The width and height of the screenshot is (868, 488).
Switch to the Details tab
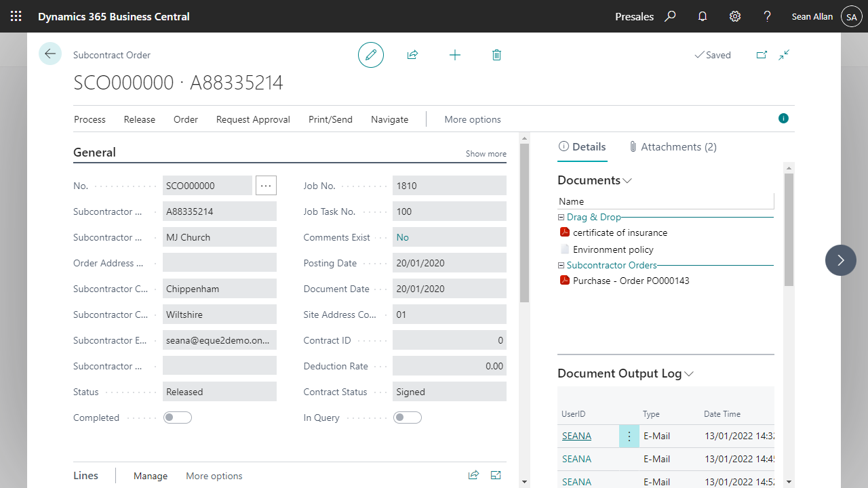[583, 146]
